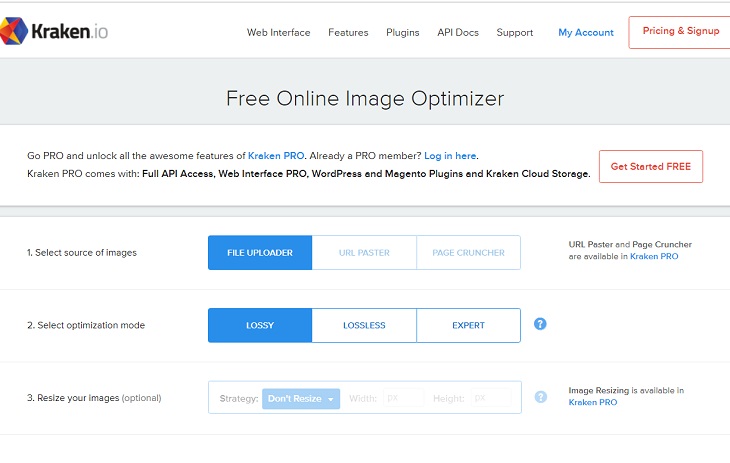Open Web Interface in the navigation

coord(278,32)
